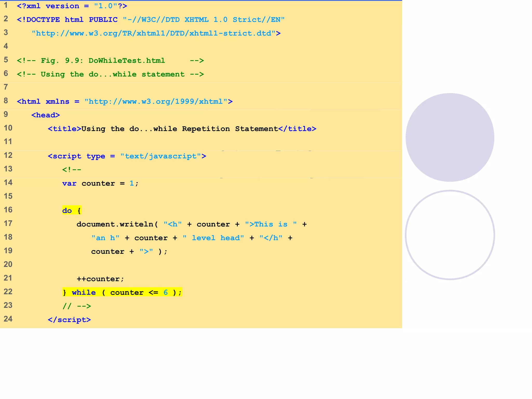Click the highlighted 'do {' keyword
Viewport: 532px width, 399px height.
click(x=72, y=210)
